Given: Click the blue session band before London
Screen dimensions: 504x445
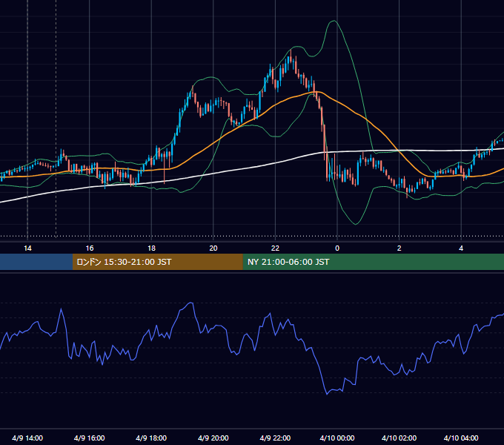Looking at the screenshot, I should click(36, 262).
